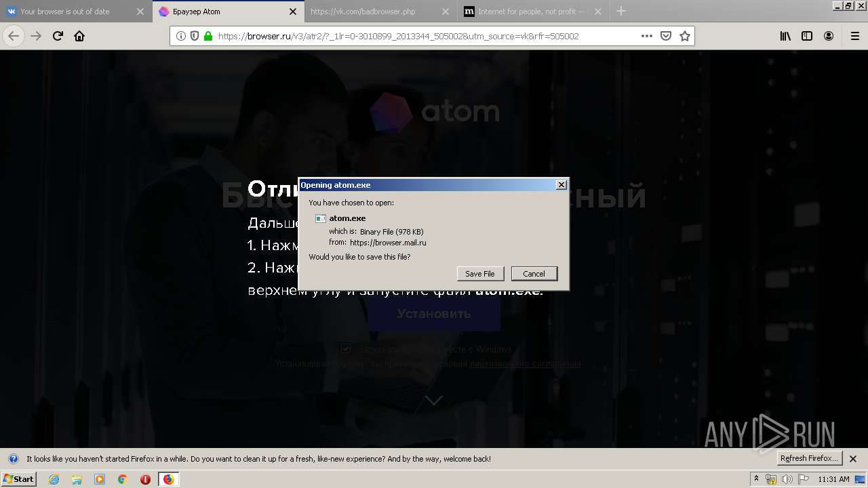This screenshot has width=868, height=488.
Task: Click the scroll-down chevron on page
Action: 434,401
